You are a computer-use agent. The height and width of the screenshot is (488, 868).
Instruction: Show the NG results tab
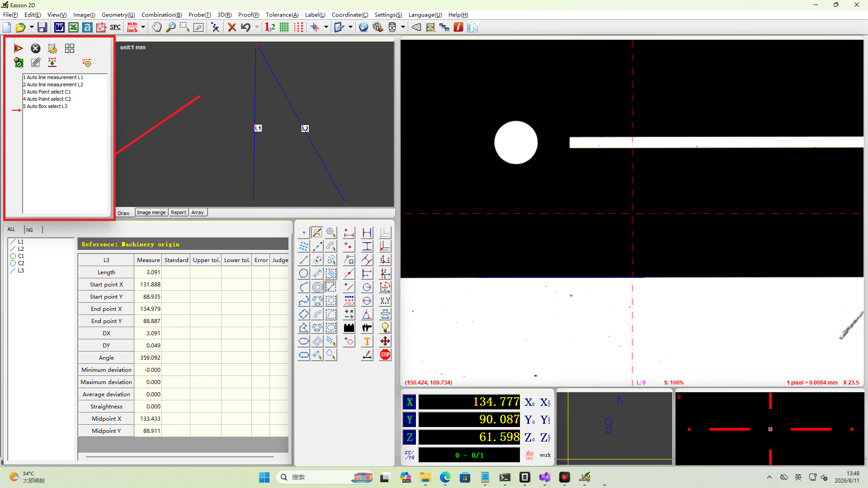(x=30, y=230)
